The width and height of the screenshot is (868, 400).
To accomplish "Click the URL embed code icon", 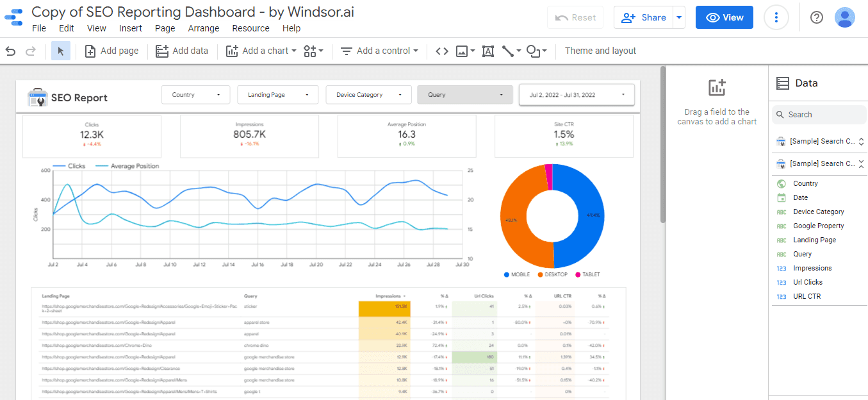I will coord(441,51).
